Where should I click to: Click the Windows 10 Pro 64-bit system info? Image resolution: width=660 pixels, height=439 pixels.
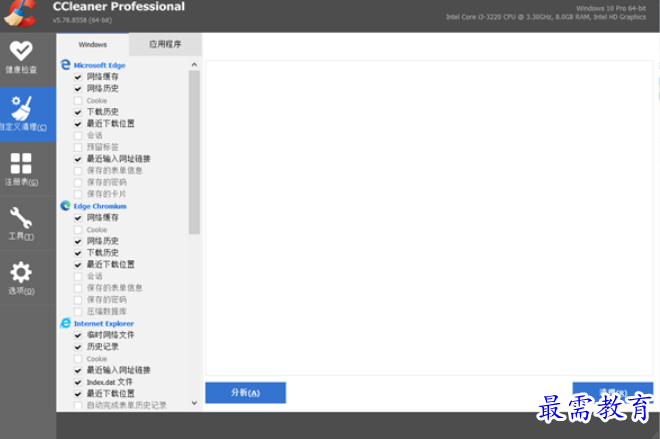pyautogui.click(x=611, y=8)
